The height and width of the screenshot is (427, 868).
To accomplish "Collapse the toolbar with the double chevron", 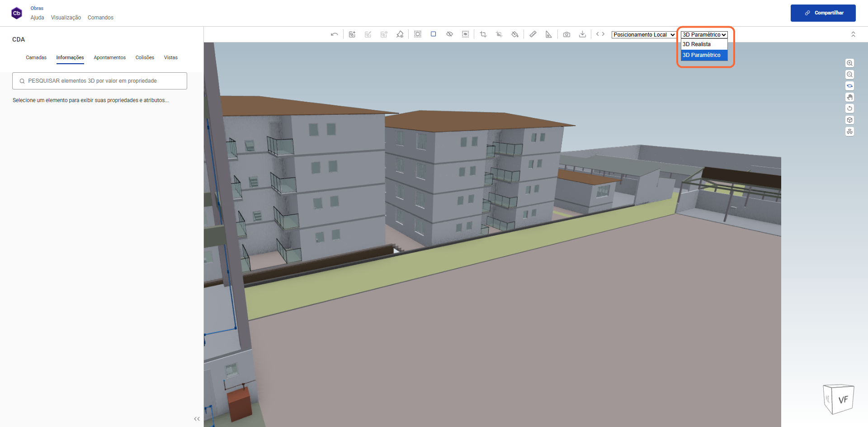I will point(853,34).
